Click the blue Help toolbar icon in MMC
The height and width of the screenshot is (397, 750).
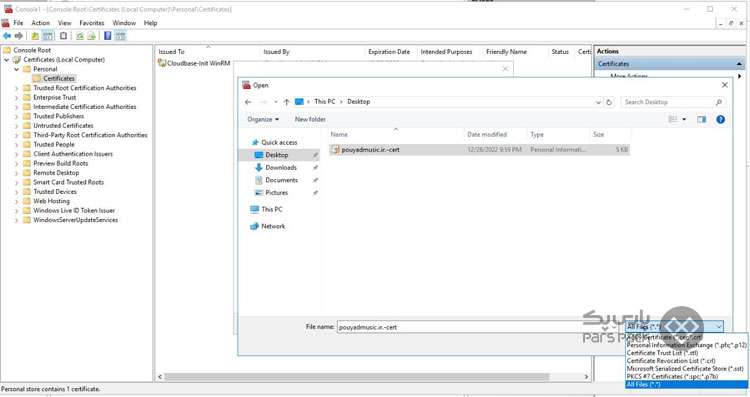[108, 36]
